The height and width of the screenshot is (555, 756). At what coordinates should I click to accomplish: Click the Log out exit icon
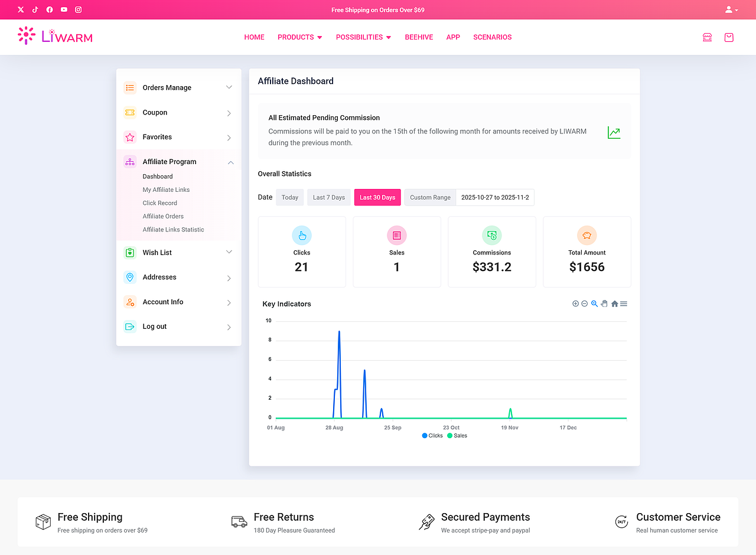pyautogui.click(x=130, y=327)
